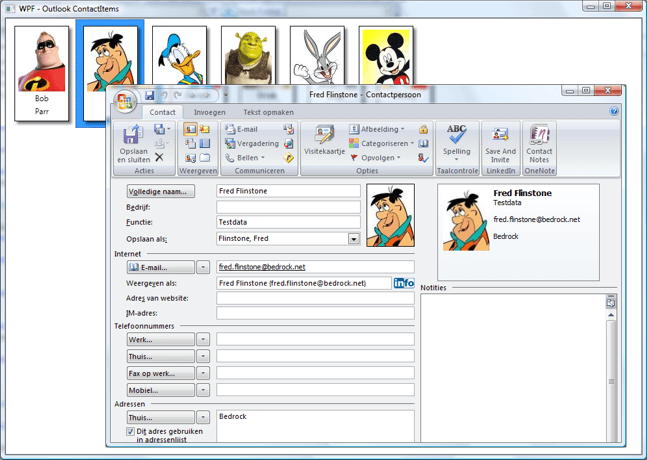Click the Address Book icon in Opties

[423, 144]
